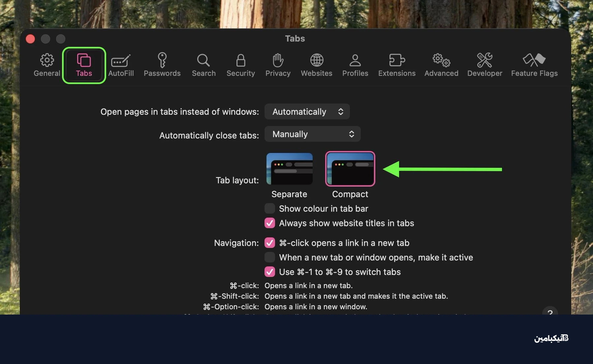
Task: Switch to Search settings pane
Action: pos(203,65)
